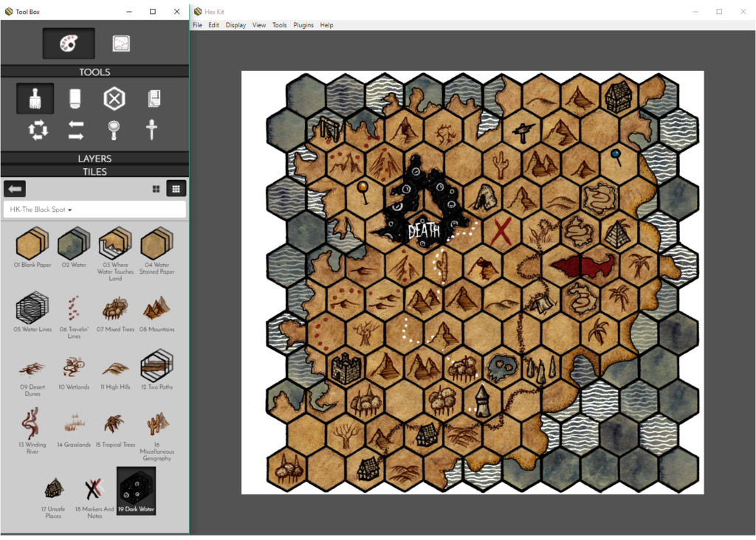The height and width of the screenshot is (540, 756).
Task: Select the 16 Miscellaneous Geography tile
Action: click(157, 436)
